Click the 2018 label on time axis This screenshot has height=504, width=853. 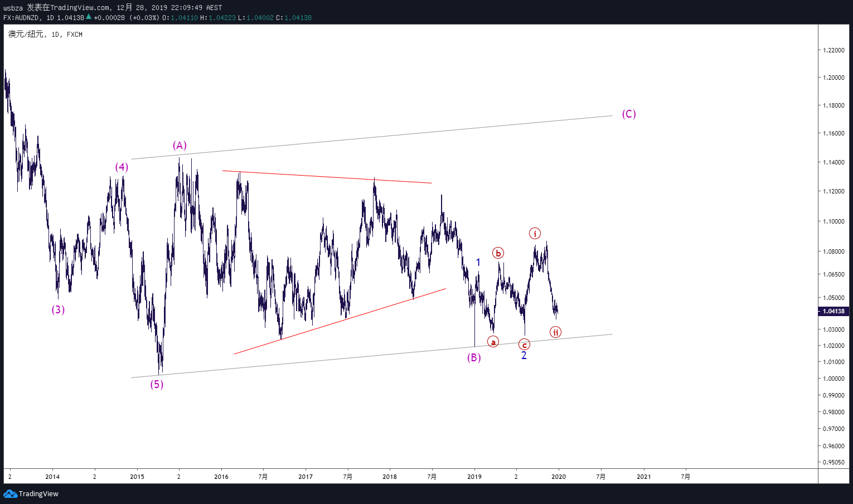pos(390,477)
